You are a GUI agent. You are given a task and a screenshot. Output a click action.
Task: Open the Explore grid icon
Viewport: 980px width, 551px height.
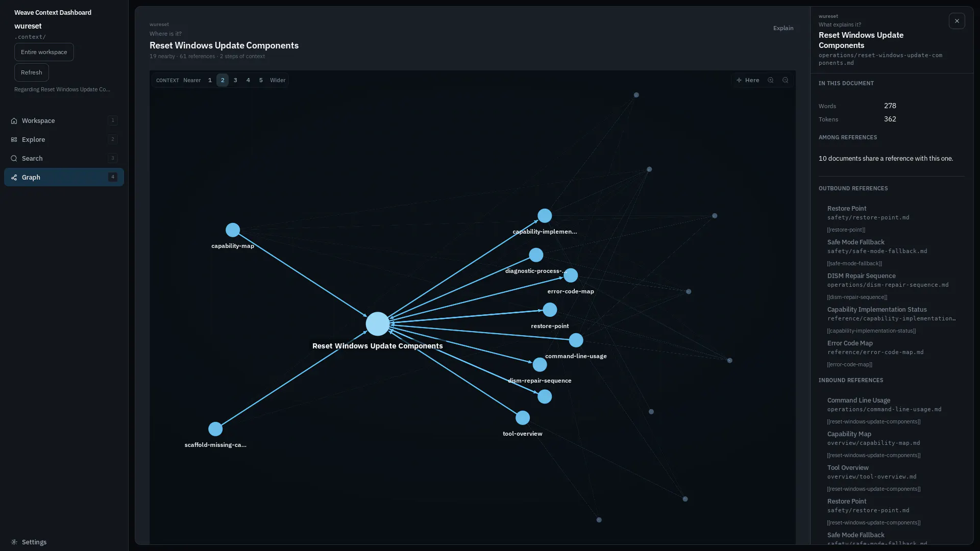(14, 140)
